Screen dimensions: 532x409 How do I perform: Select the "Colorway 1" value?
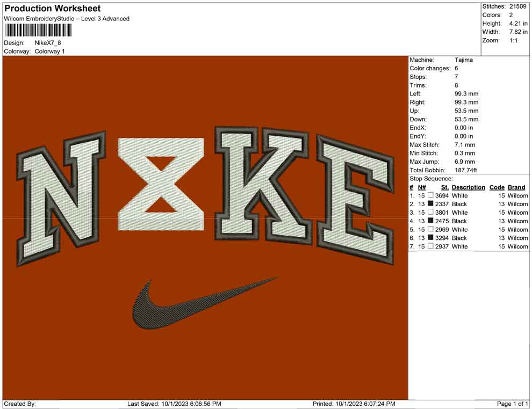click(49, 51)
